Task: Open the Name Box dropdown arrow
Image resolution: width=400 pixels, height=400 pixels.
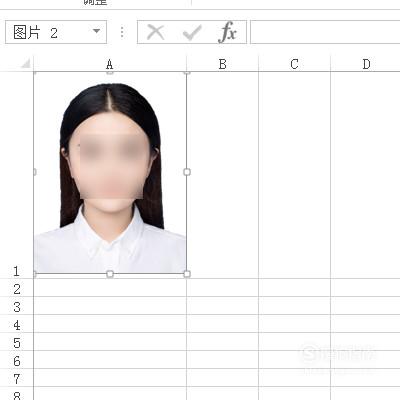Action: 96,31
